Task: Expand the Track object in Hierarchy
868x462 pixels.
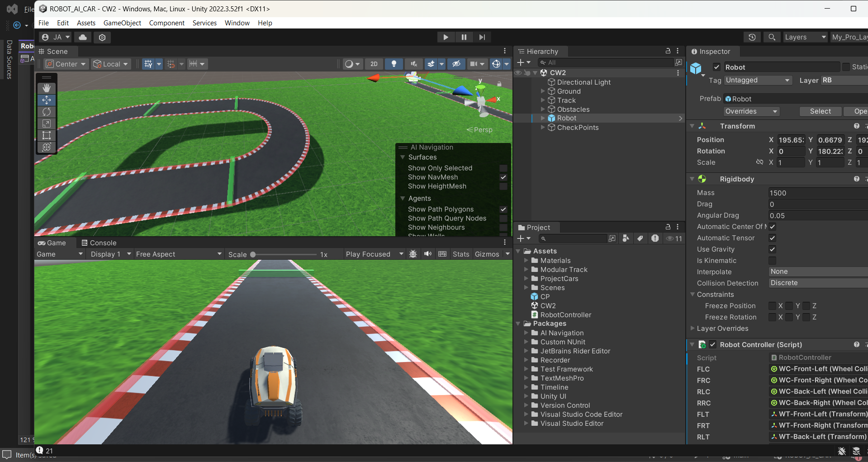Action: click(x=543, y=100)
